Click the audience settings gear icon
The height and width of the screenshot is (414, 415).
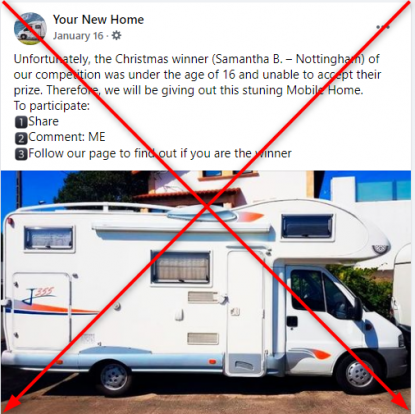[x=116, y=35]
